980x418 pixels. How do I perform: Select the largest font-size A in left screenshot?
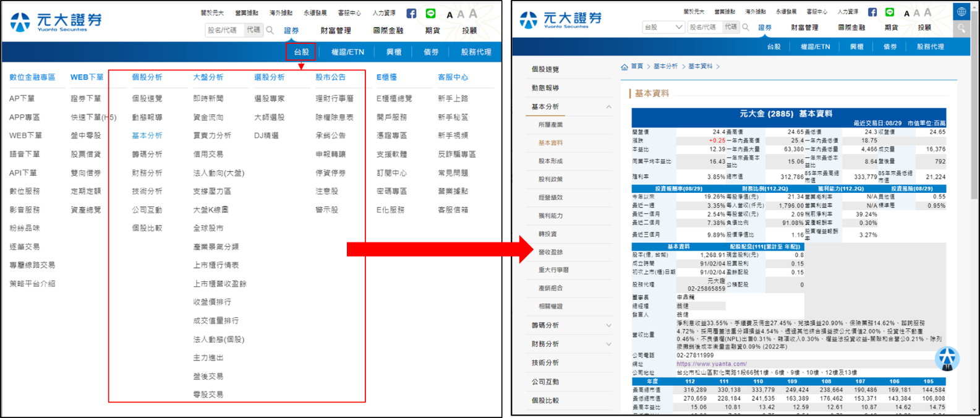pyautogui.click(x=473, y=14)
